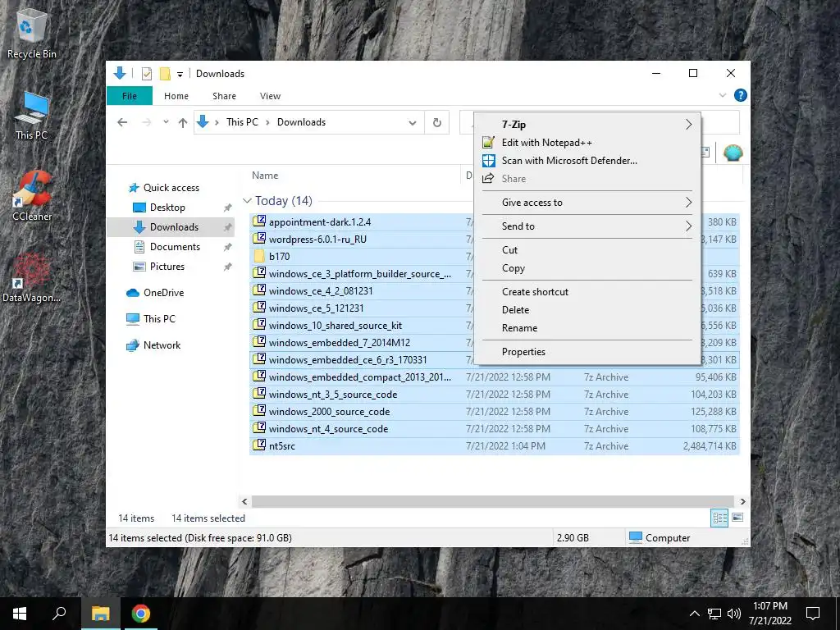Unpin Desktop using its pin icon
The width and height of the screenshot is (840, 630).
click(228, 208)
